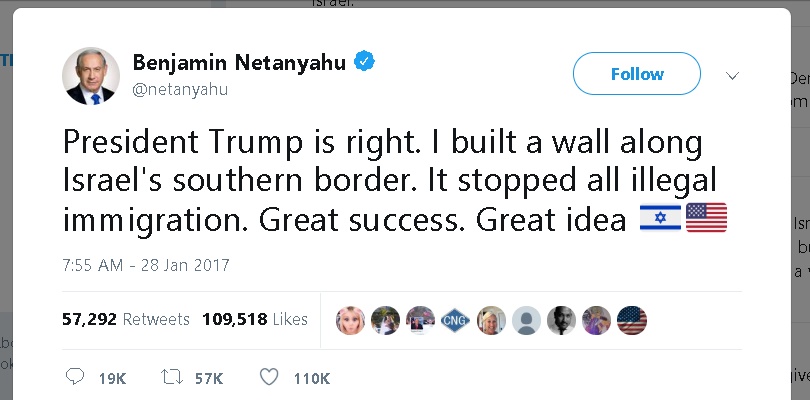This screenshot has width=810, height=400.
Task: Open the first liker avatar with pink hair
Action: [350, 320]
